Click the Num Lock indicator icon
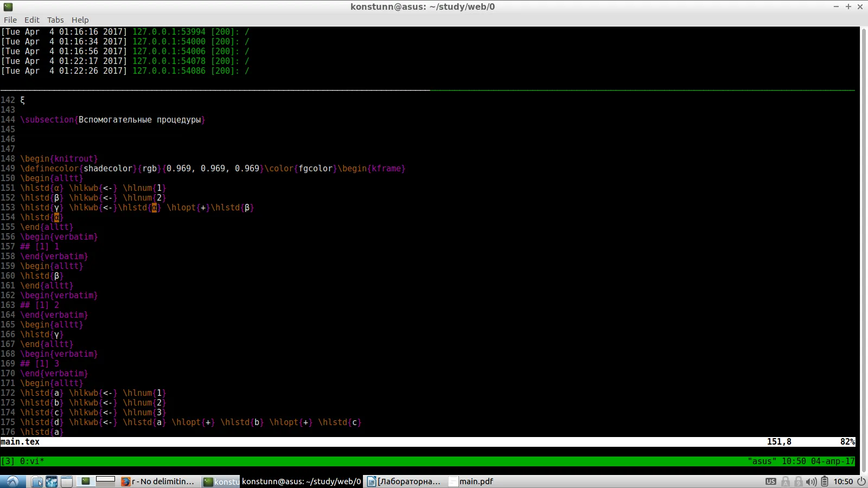Image resolution: width=868 pixels, height=488 pixels. [x=798, y=481]
